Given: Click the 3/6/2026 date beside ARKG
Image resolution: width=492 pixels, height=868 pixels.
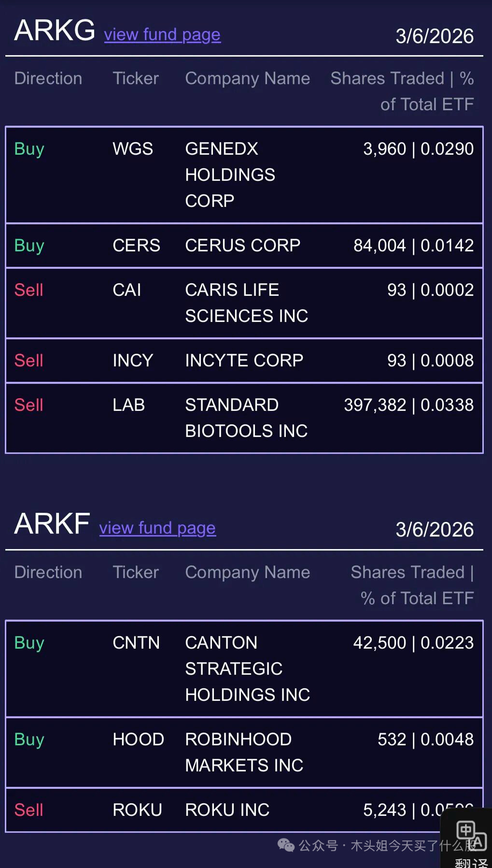Looking at the screenshot, I should 435,36.
